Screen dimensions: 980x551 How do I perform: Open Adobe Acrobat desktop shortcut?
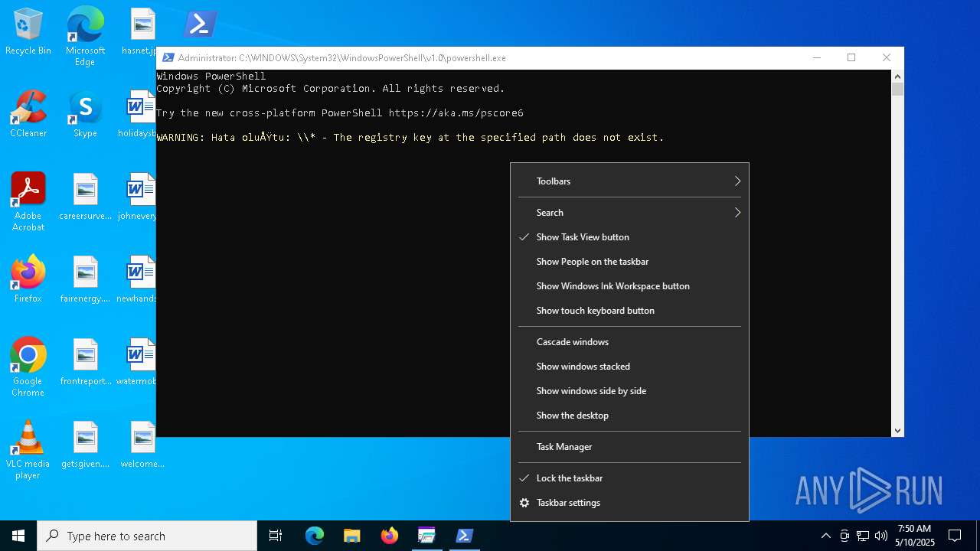click(x=28, y=202)
